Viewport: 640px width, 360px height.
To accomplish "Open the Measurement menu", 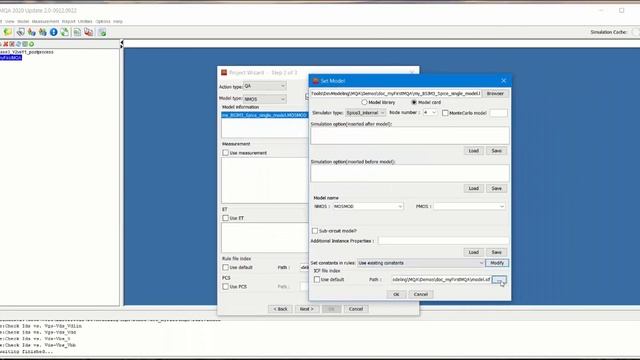I will [45, 21].
